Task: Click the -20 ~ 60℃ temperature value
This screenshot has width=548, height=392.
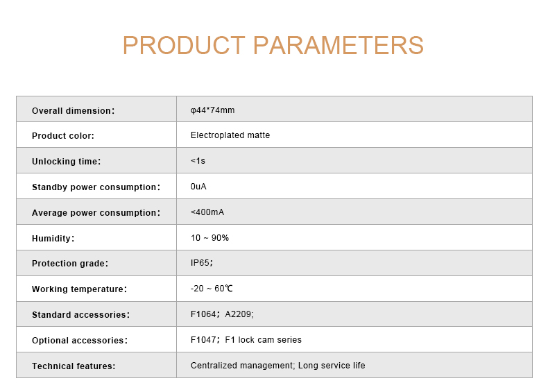Action: [x=212, y=289]
